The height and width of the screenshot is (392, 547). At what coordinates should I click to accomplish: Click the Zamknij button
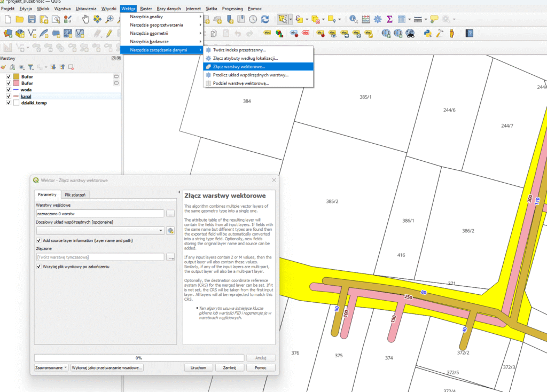click(230, 368)
